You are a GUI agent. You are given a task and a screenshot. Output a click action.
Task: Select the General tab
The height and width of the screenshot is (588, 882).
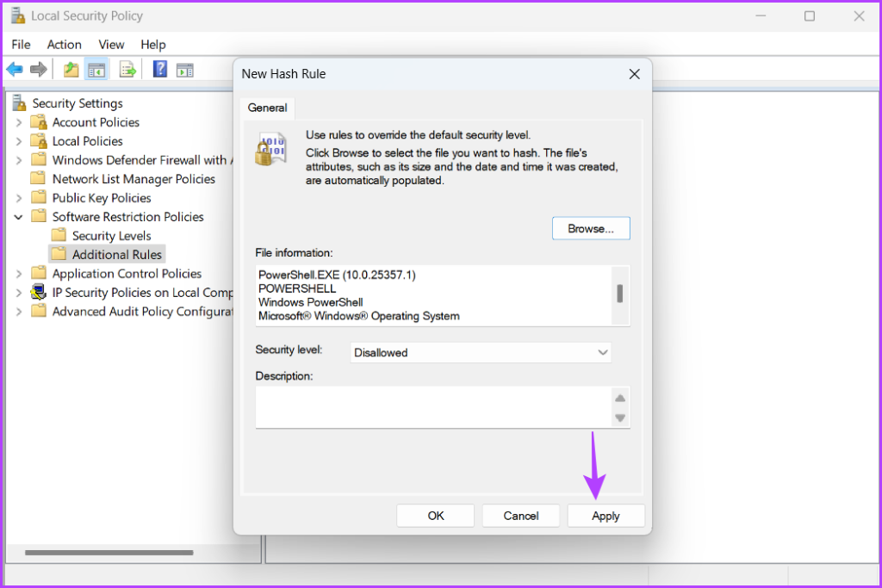pos(267,108)
